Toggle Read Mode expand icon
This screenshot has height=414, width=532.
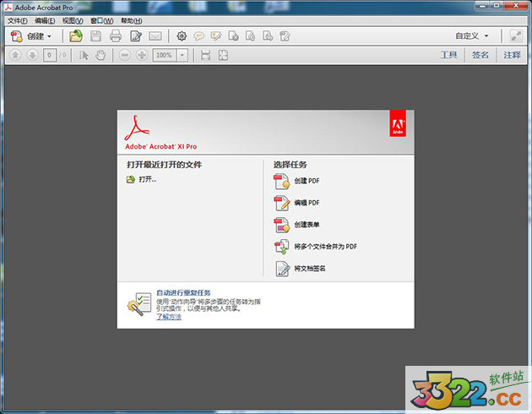(516, 36)
